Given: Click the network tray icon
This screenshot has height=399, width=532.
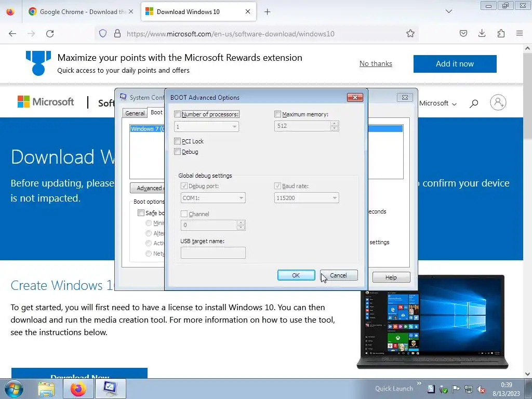Looking at the screenshot, I should (468, 389).
